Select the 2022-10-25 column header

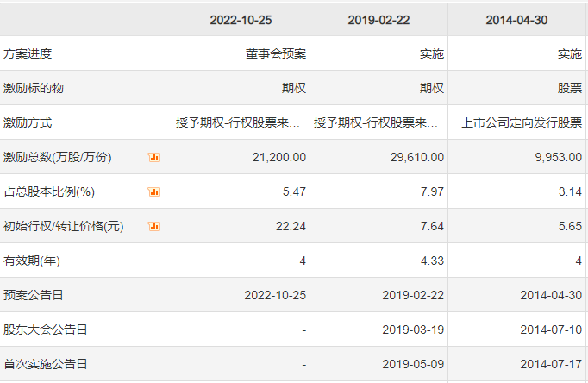[x=241, y=19]
